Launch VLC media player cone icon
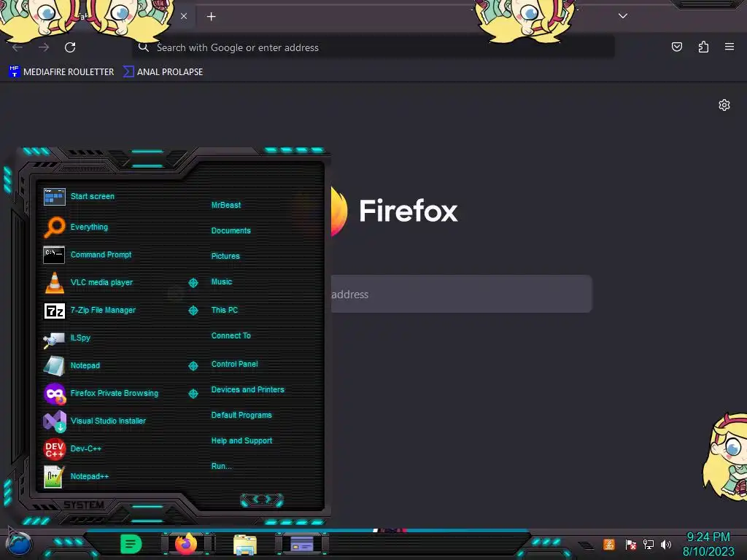747x560 pixels. pos(54,282)
